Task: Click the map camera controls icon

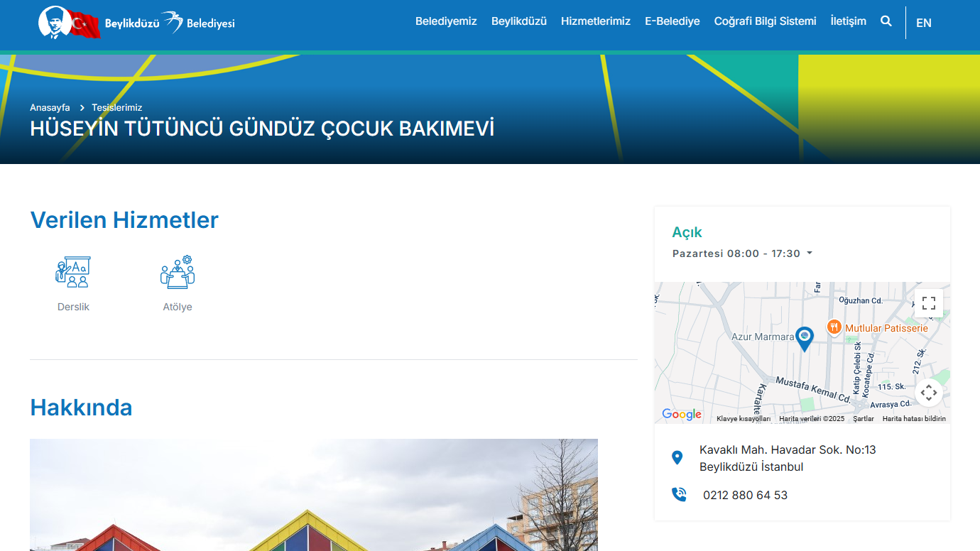Action: (x=928, y=393)
